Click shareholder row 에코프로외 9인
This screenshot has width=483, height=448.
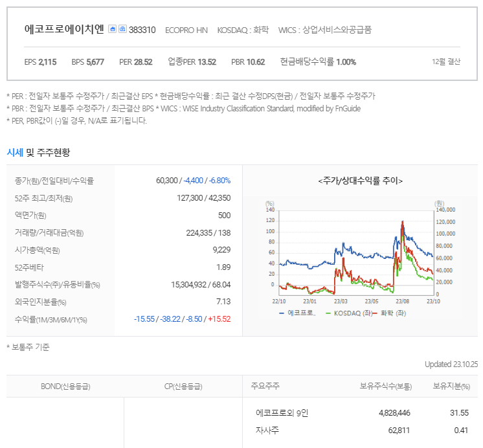coord(282,413)
